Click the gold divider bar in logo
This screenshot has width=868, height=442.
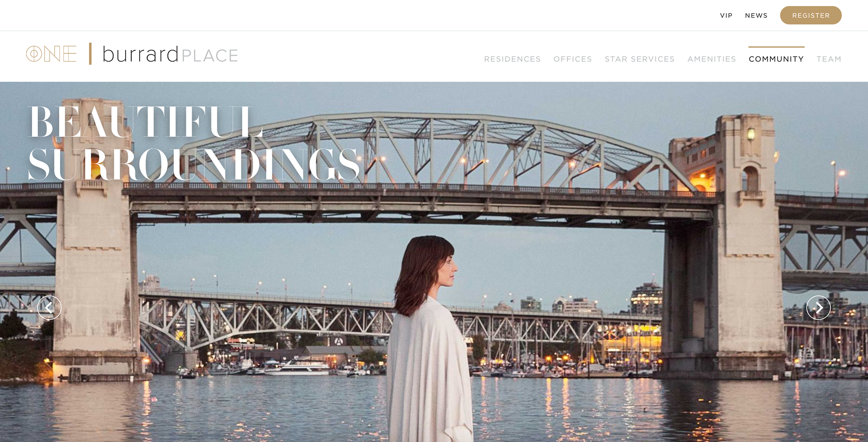pos(90,54)
